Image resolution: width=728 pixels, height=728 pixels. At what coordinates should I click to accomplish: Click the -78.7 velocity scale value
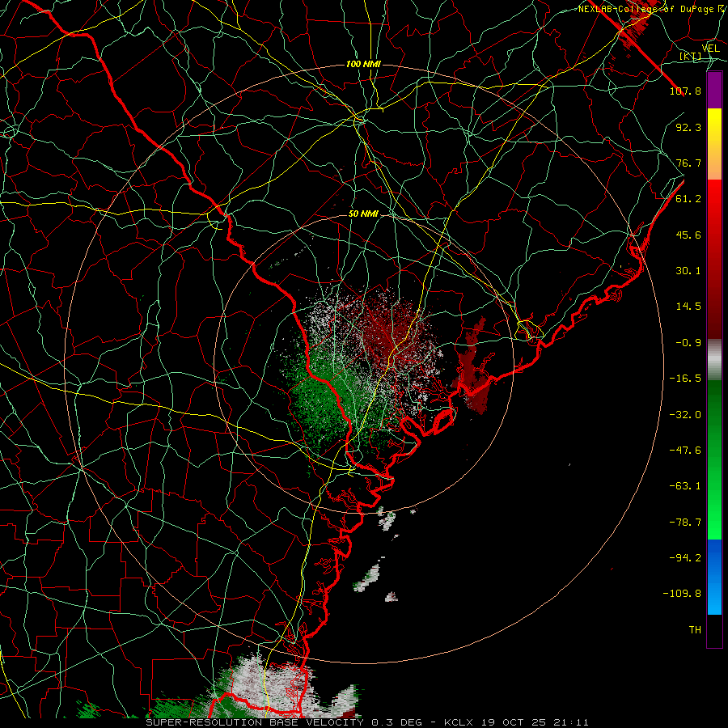point(685,523)
